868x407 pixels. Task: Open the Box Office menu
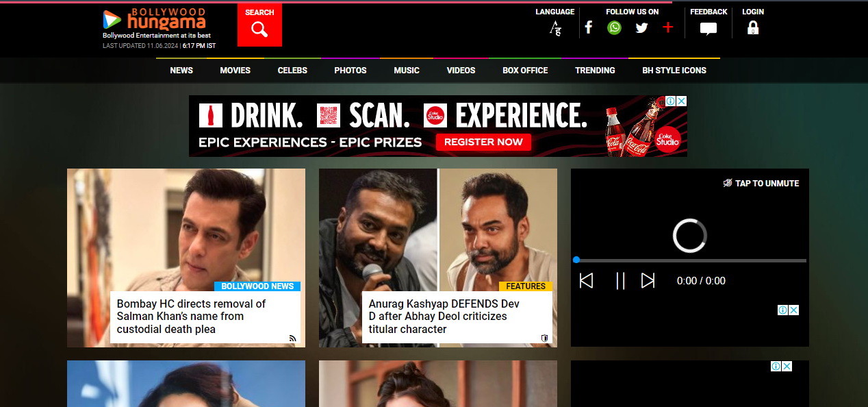(525, 71)
